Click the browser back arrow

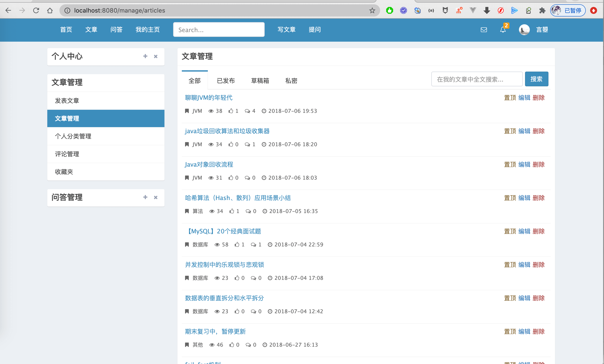pyautogui.click(x=8, y=10)
